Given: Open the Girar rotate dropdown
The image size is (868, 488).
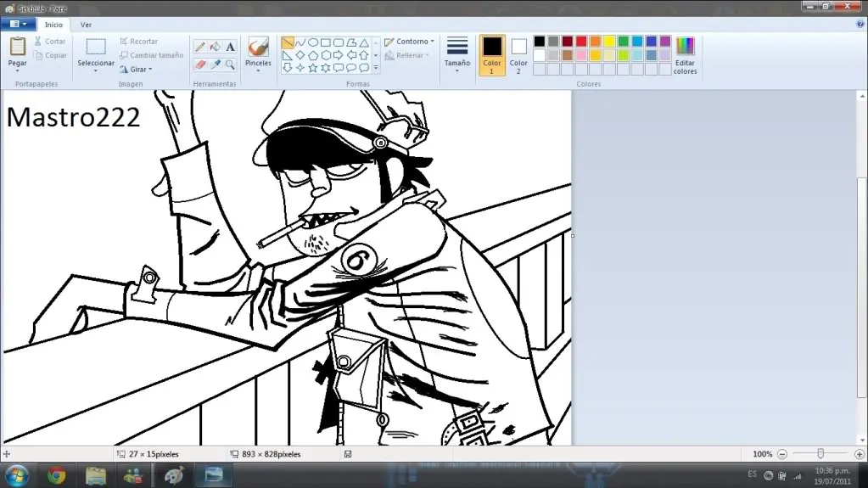Looking at the screenshot, I should [x=136, y=70].
